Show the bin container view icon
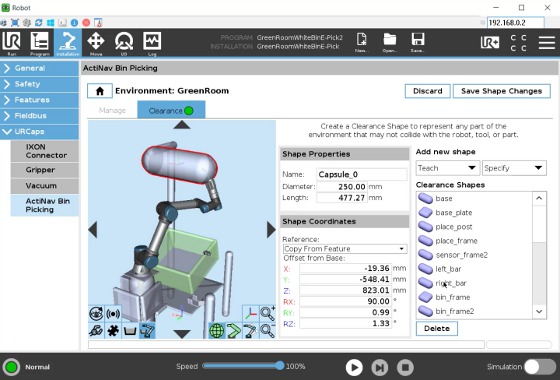Image resolution: width=560 pixels, height=380 pixels. [x=130, y=331]
